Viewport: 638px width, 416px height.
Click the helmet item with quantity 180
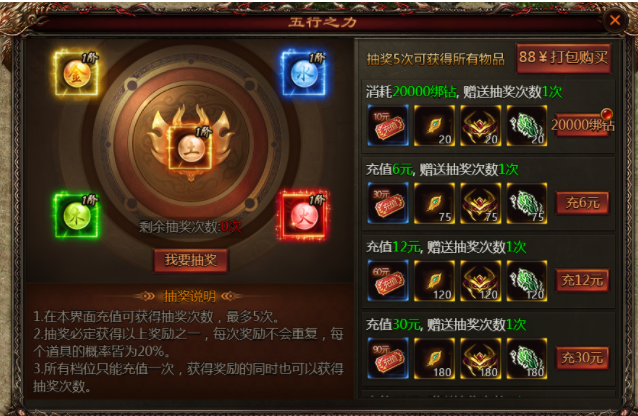(481, 359)
